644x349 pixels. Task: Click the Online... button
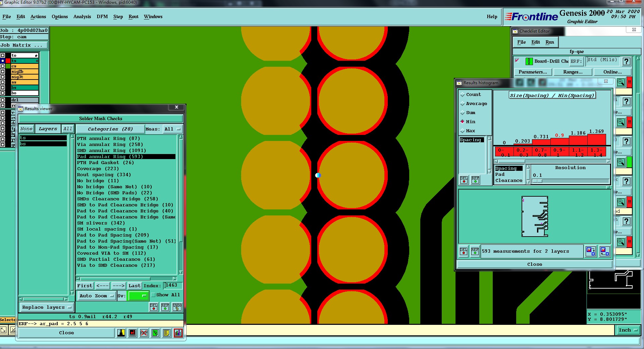(x=612, y=72)
